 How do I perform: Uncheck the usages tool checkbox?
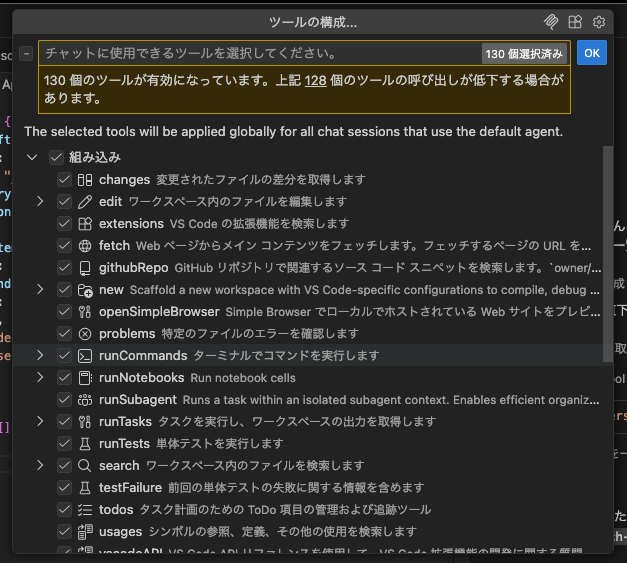coord(64,532)
